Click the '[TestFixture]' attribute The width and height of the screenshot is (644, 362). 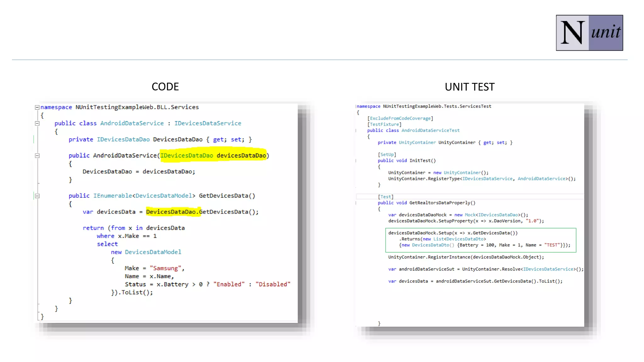[384, 124]
